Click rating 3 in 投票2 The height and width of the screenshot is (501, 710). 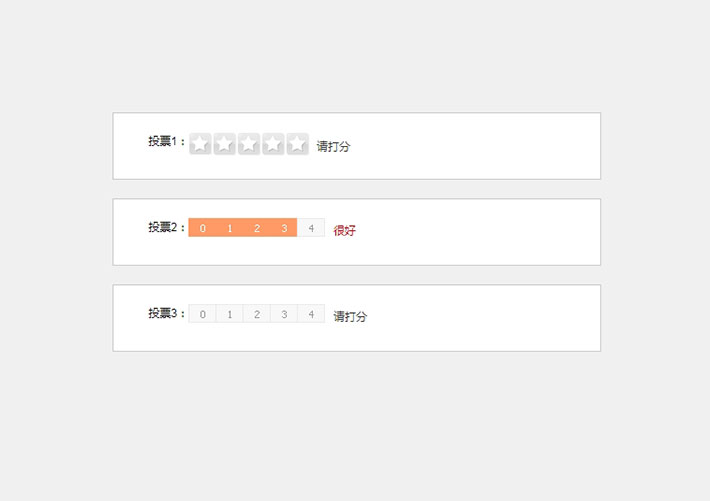(284, 228)
